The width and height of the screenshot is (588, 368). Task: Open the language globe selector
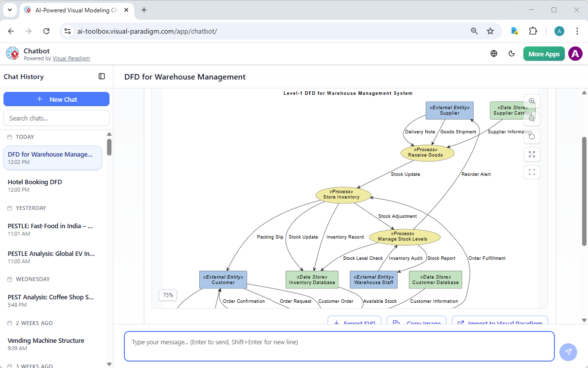tap(494, 53)
